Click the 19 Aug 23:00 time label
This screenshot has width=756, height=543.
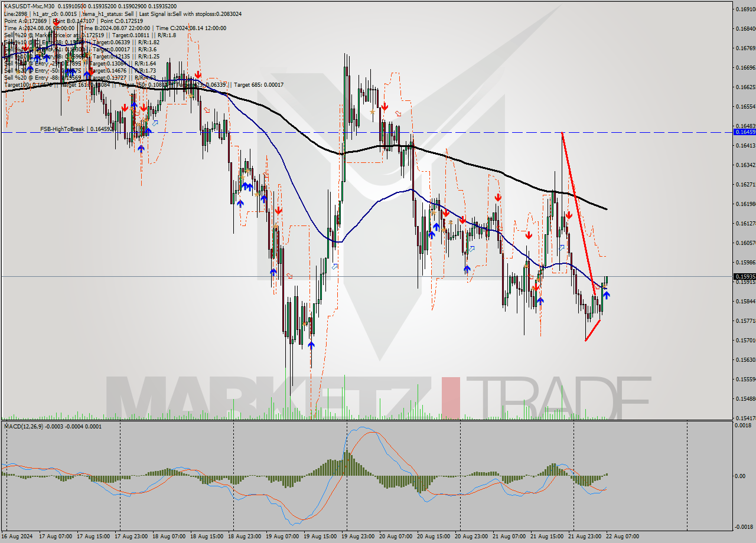pyautogui.click(x=358, y=537)
